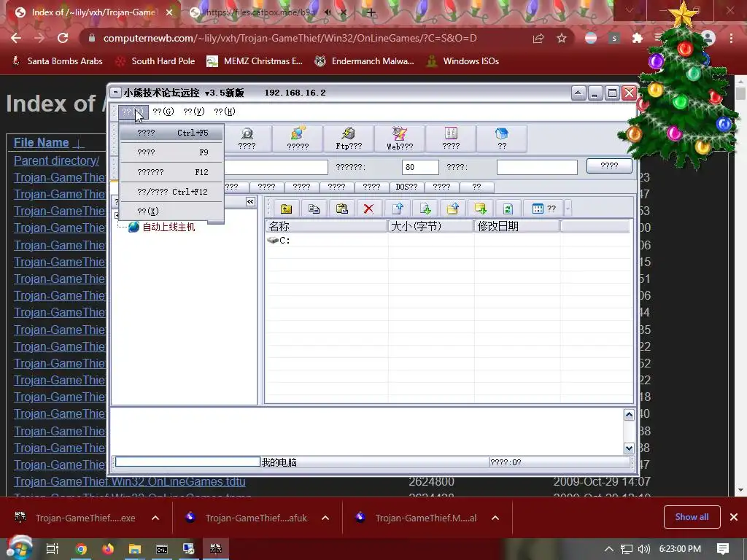Click the upload file icon with blue arrow
This screenshot has height=560, width=747.
coord(398,209)
